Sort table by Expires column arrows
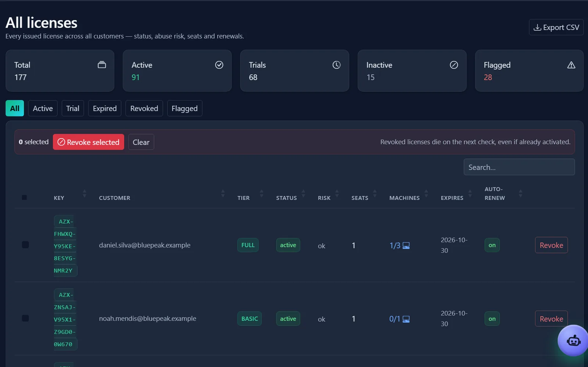This screenshot has height=367, width=588. tap(470, 193)
